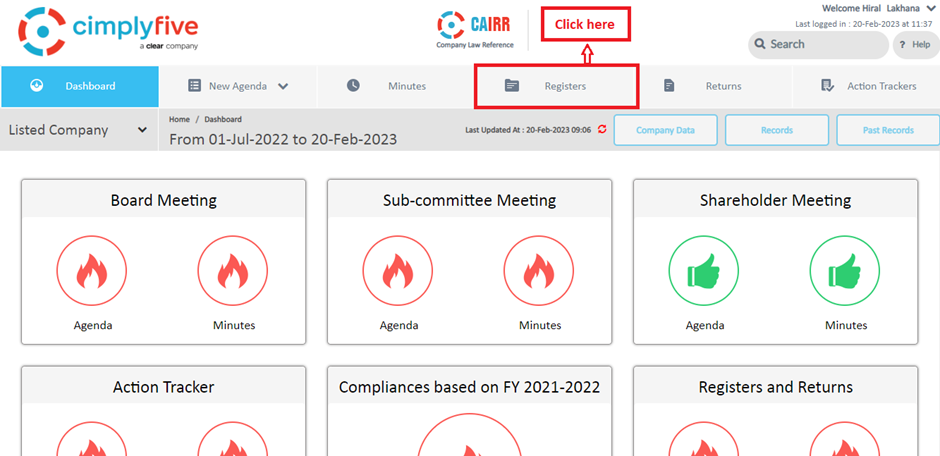Click the Registers folder icon
Screen dimensions: 940x456
pyautogui.click(x=511, y=86)
